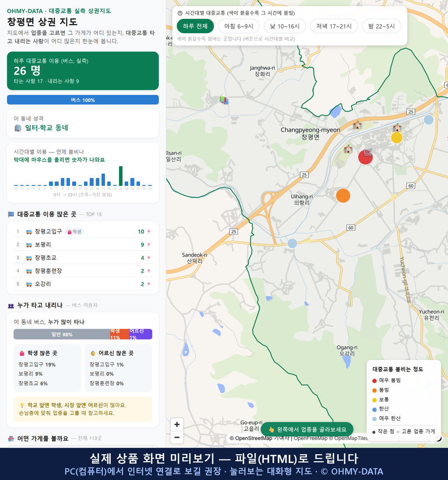Click the people icon beside 누가 타고 내리나
Viewport: 448px width, 480px height.
(x=11, y=306)
